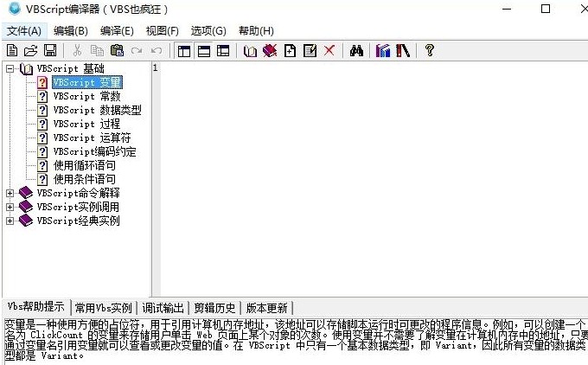Expand the VBScript命令解释 tree node
Screen dimensions: 588x365
[10, 193]
